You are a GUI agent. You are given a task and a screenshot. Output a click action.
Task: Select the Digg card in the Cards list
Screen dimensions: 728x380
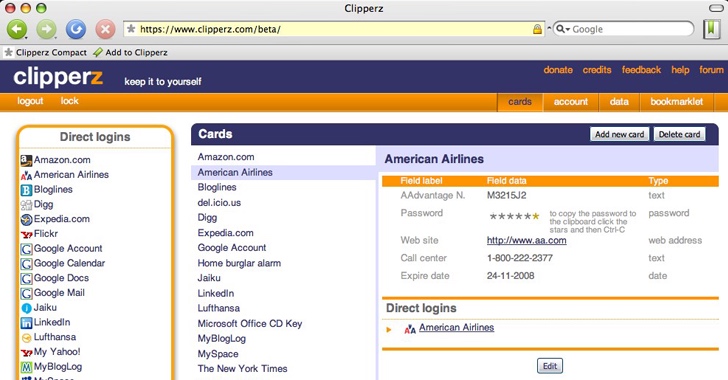click(207, 218)
